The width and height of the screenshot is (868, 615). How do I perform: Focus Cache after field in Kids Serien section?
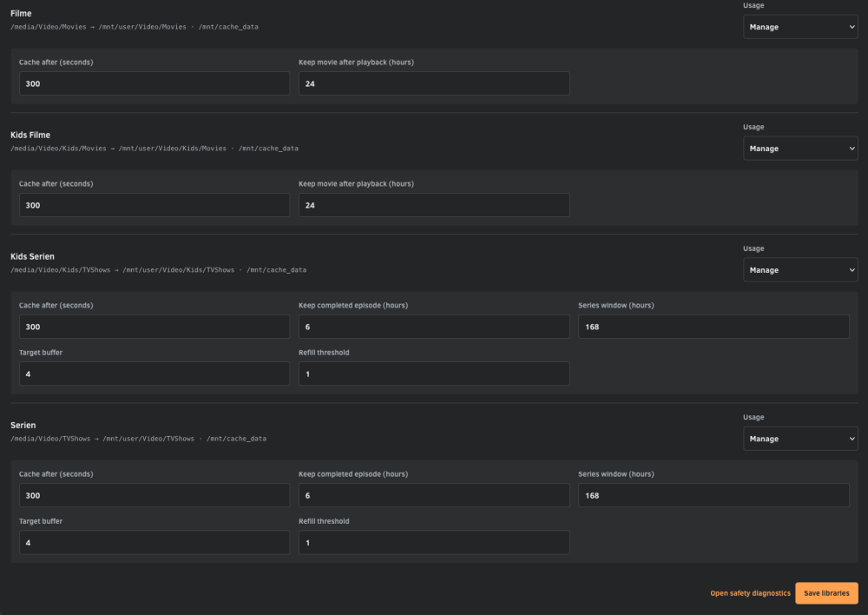click(x=155, y=327)
